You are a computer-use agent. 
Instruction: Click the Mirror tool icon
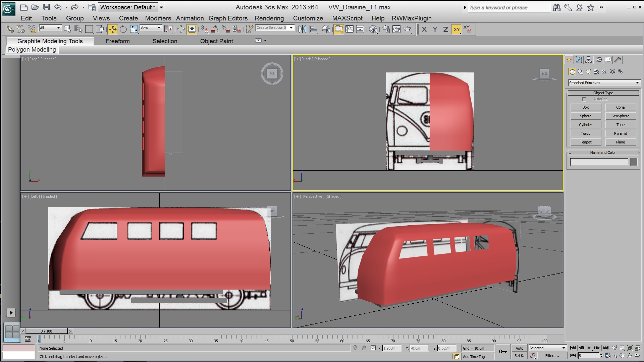tap(302, 29)
